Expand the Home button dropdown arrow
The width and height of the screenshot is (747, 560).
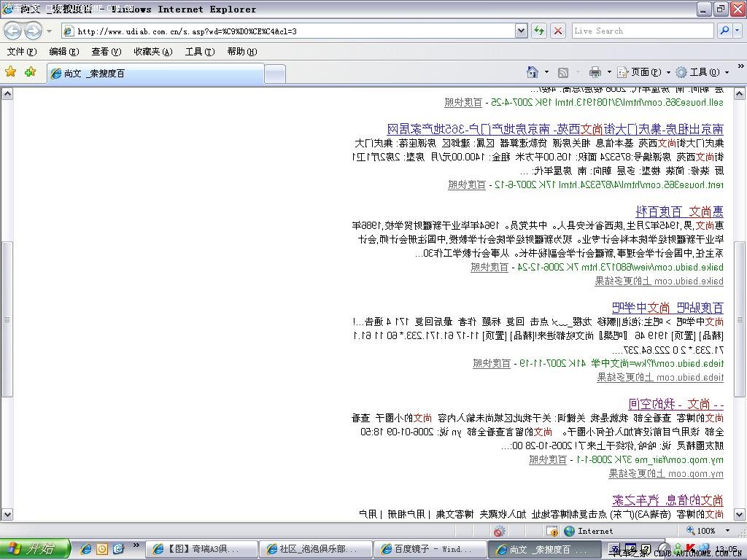coord(546,72)
